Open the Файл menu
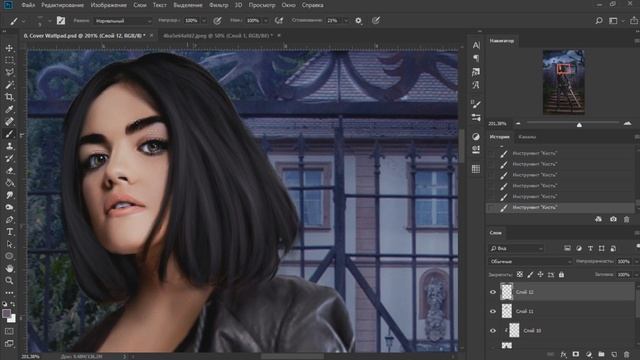This screenshot has height=360, width=640. [28, 5]
